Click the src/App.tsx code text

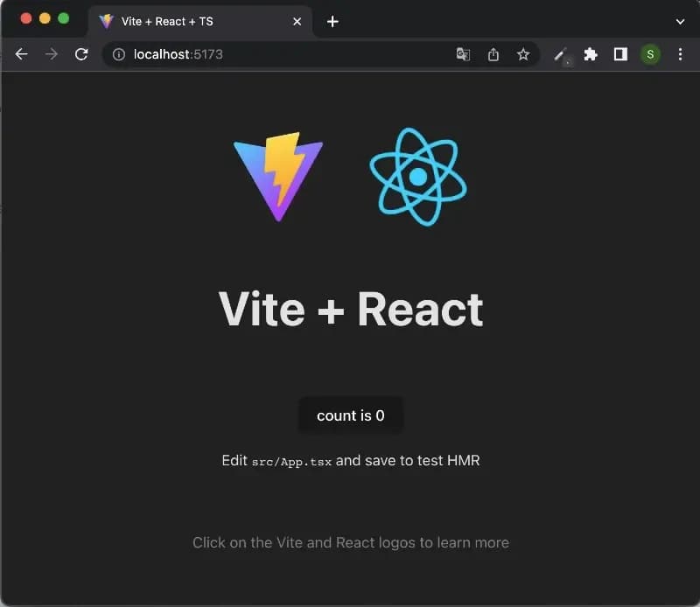291,462
